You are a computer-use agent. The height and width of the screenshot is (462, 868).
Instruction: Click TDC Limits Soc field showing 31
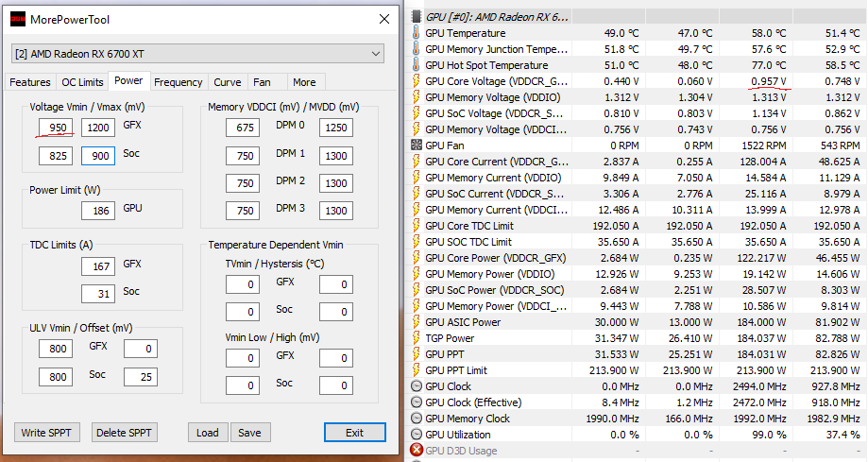98,294
